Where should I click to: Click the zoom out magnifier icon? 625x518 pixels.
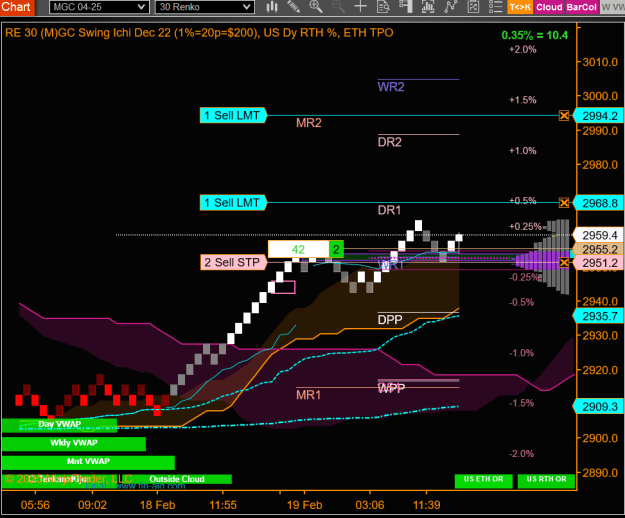click(x=338, y=7)
